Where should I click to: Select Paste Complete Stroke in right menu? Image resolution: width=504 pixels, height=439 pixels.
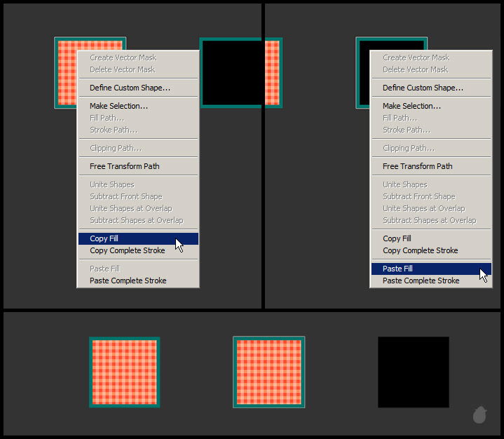[x=431, y=281]
